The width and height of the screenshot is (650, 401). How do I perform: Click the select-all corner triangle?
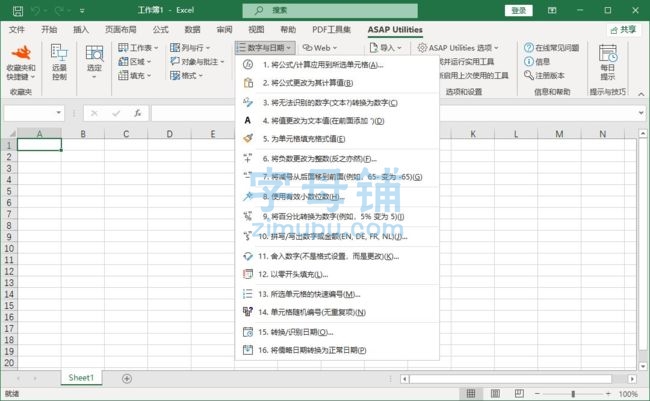coord(11,134)
